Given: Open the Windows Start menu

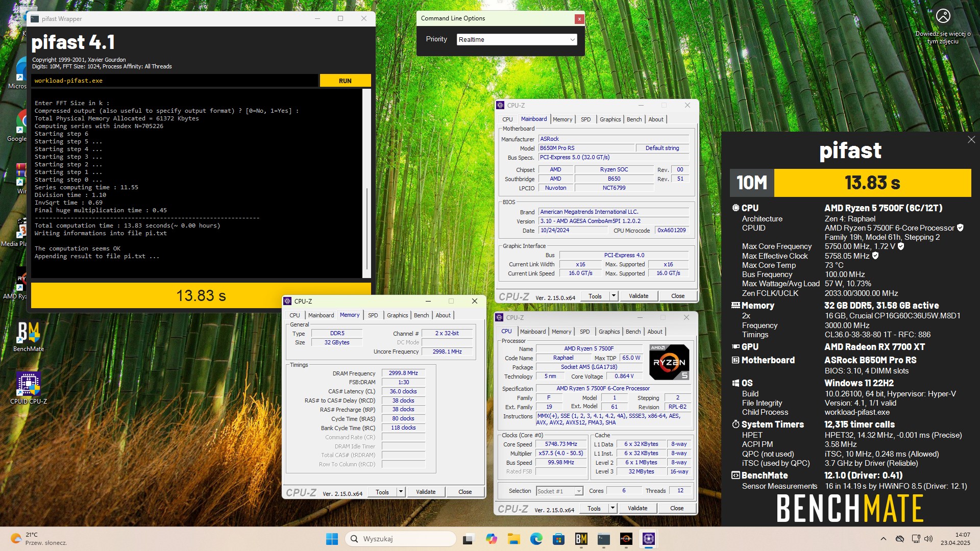Looking at the screenshot, I should (x=332, y=539).
